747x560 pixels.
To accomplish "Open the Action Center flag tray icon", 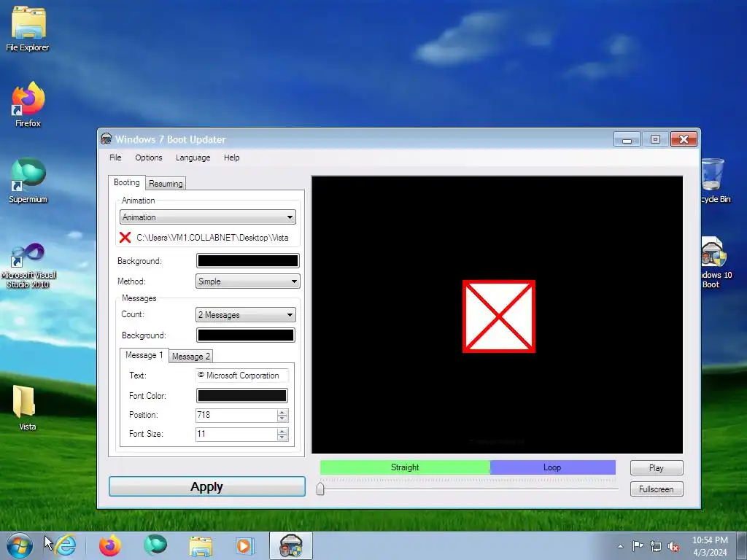I will 638,546.
